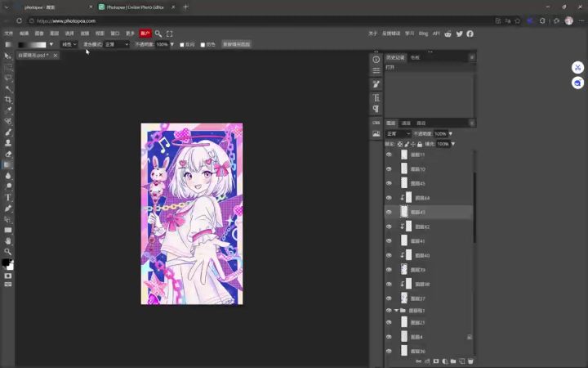Screen dimensions: 588x368
Task: Open gradient type 线性 dropdown
Action: click(x=69, y=44)
